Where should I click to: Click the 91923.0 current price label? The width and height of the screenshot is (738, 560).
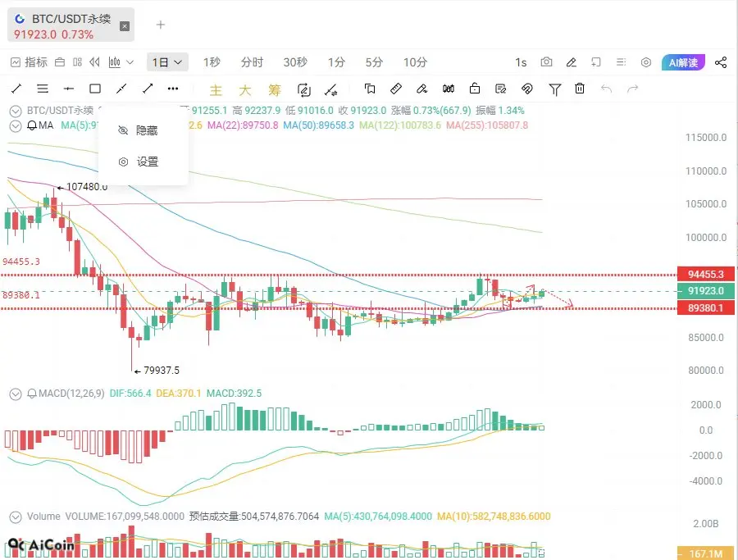click(705, 291)
